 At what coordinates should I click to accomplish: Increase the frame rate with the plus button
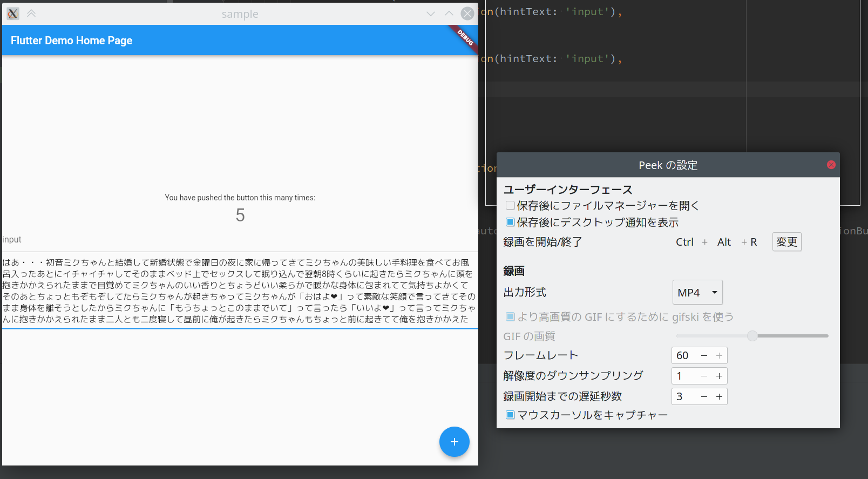point(719,355)
